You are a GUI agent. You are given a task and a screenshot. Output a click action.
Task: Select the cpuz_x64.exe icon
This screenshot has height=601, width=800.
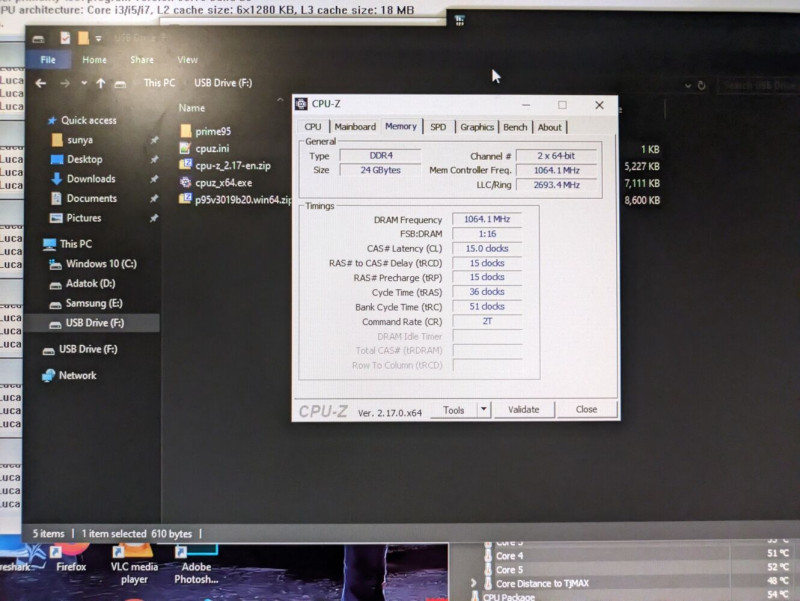[x=185, y=183]
